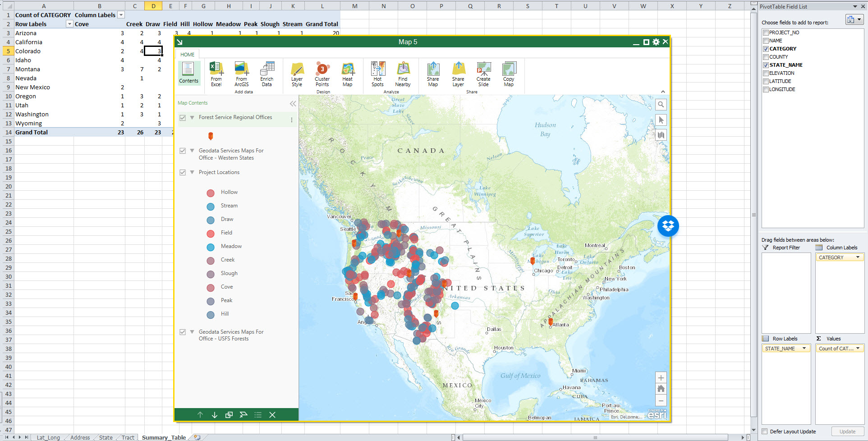
Task: Toggle Forest Service Regional Offices layer visibility
Action: [x=183, y=118]
